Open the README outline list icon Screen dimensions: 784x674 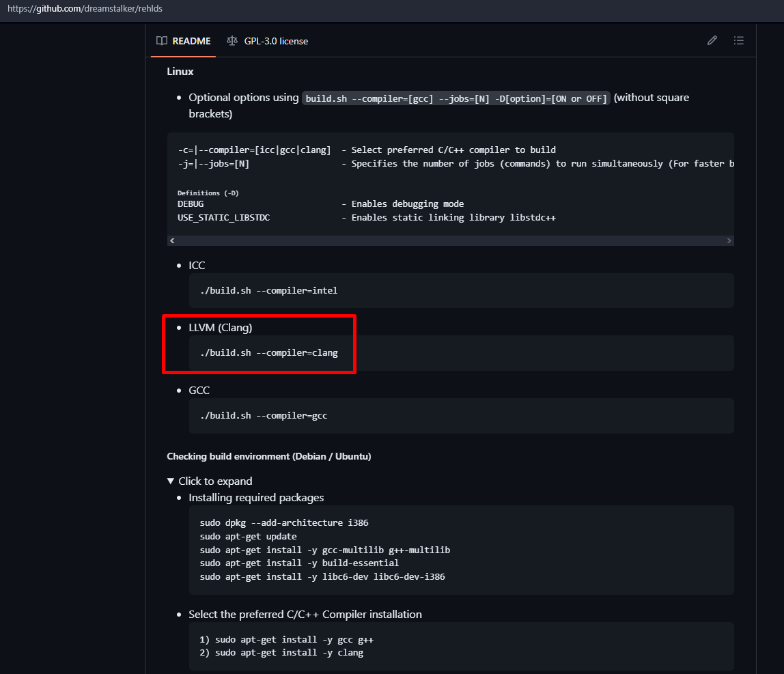[x=738, y=40]
